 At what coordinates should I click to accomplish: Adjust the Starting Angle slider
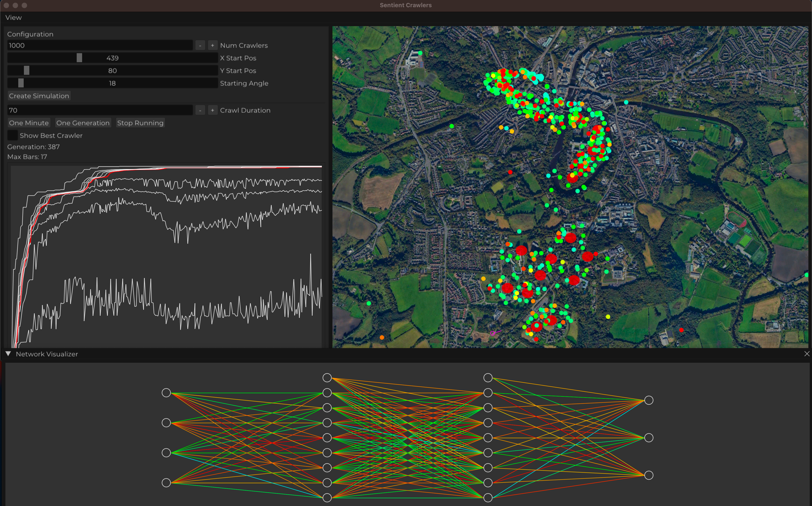click(x=113, y=83)
